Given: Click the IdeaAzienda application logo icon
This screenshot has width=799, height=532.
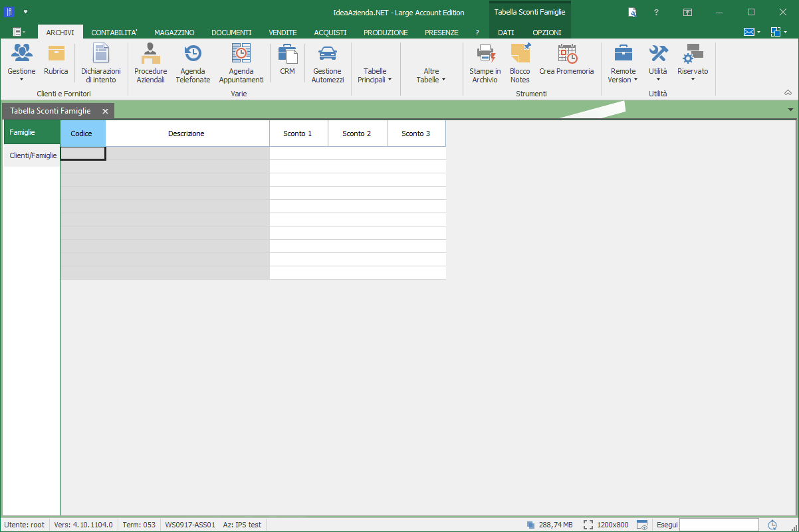Looking at the screenshot, I should [x=9, y=12].
